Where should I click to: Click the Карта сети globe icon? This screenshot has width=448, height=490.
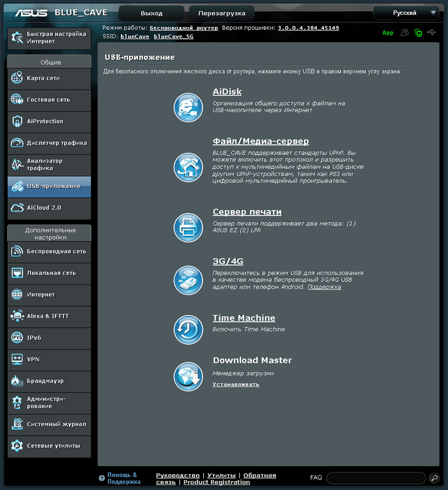coord(17,78)
